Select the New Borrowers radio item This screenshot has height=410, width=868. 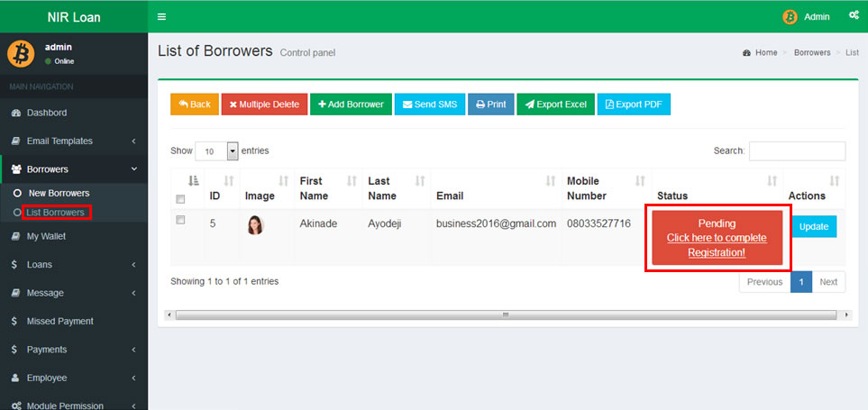click(16, 193)
